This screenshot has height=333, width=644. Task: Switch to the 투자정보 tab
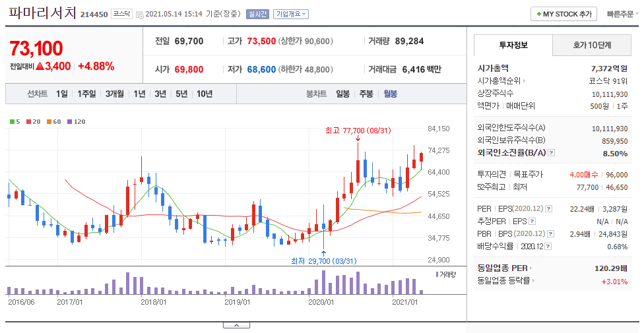point(513,45)
